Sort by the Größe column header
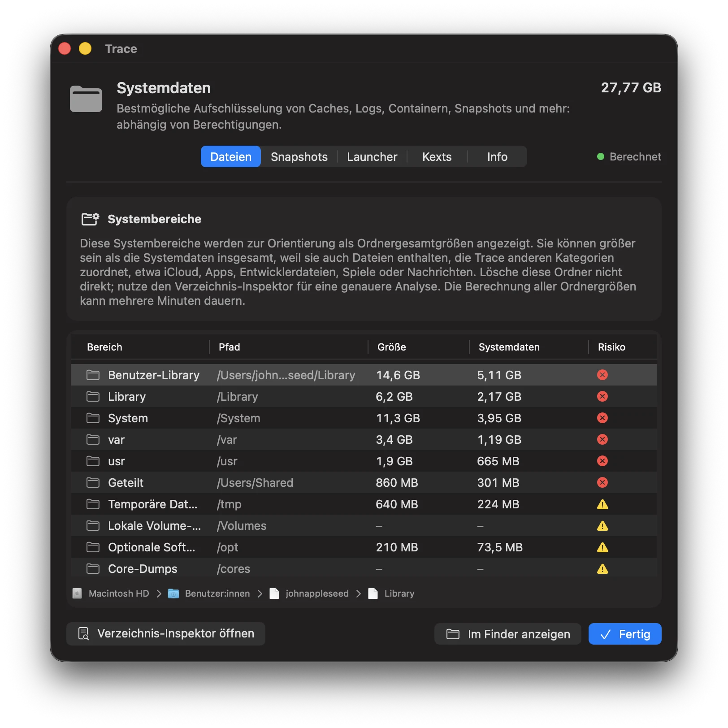This screenshot has width=728, height=728. [x=391, y=347]
